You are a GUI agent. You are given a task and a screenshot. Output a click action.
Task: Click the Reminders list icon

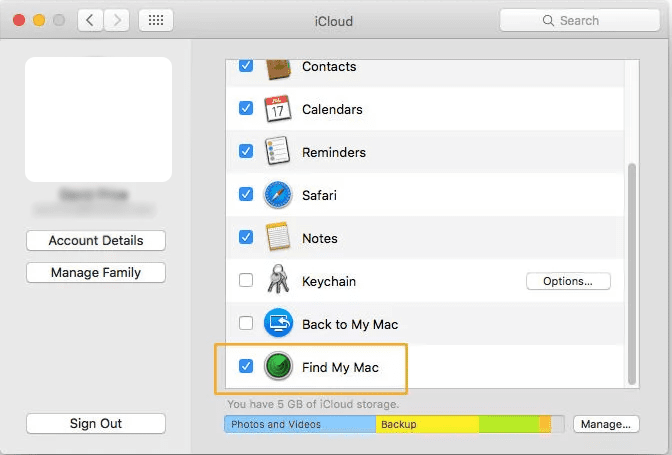pyautogui.click(x=277, y=152)
